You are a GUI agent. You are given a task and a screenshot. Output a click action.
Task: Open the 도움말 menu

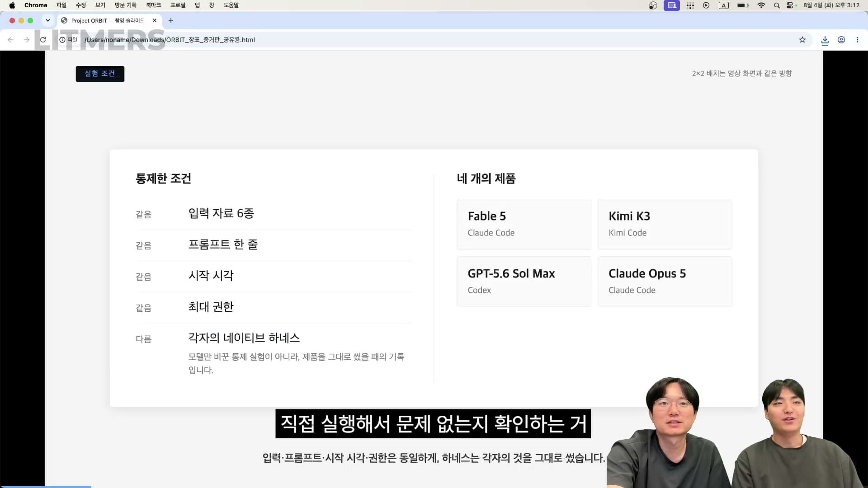click(231, 5)
